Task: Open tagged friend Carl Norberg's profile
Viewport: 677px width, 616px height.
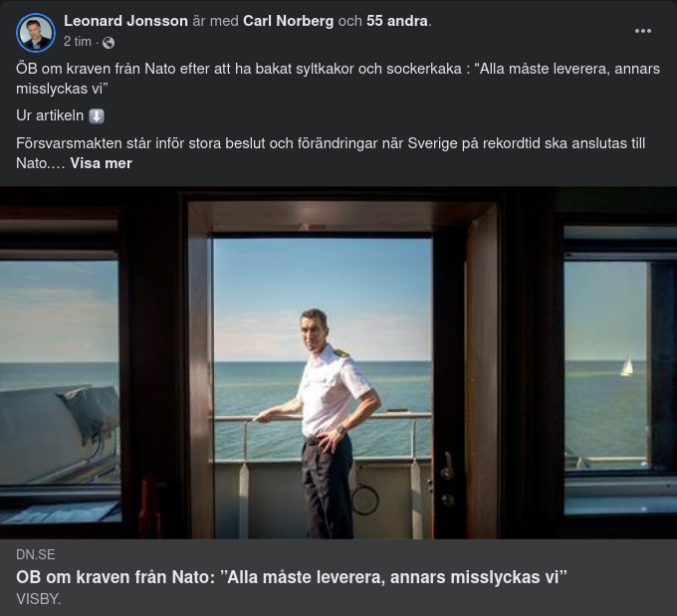Action: click(x=288, y=21)
